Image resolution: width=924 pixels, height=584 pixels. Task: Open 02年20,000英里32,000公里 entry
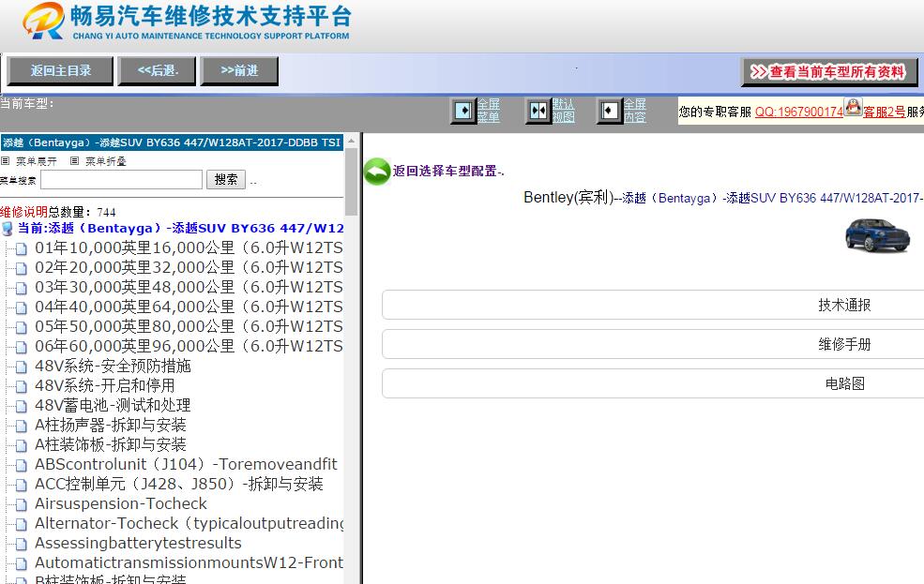click(189, 268)
